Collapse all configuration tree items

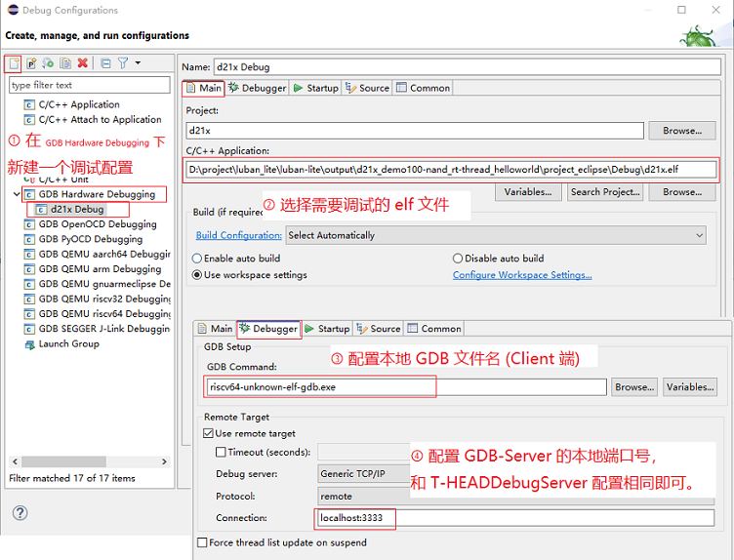point(105,63)
